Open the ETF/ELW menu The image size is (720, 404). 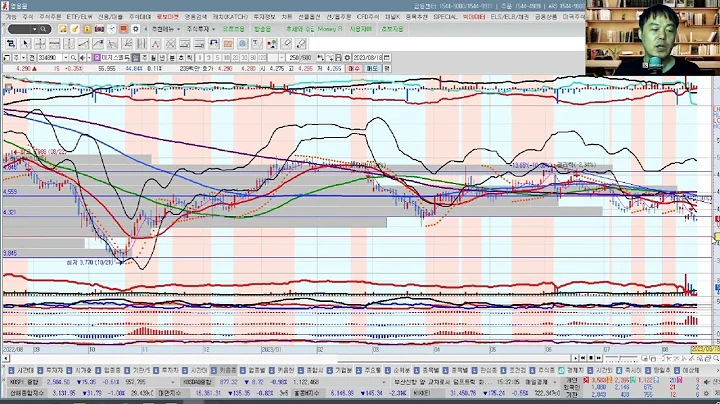[79, 17]
